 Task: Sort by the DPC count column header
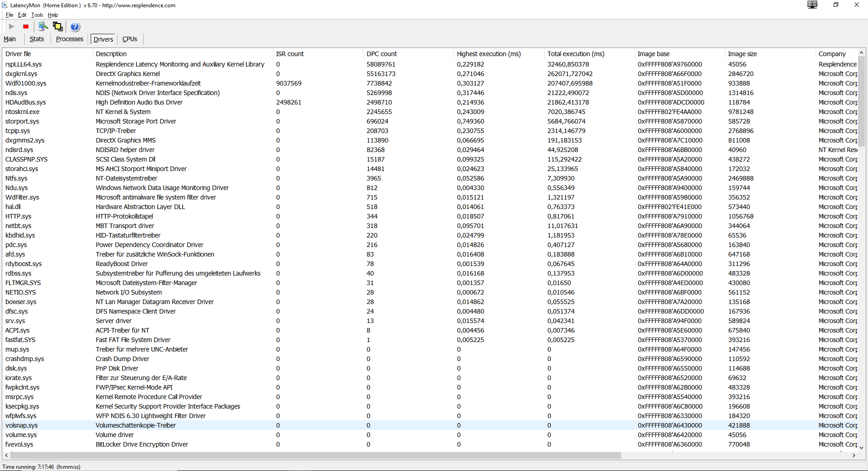point(409,54)
